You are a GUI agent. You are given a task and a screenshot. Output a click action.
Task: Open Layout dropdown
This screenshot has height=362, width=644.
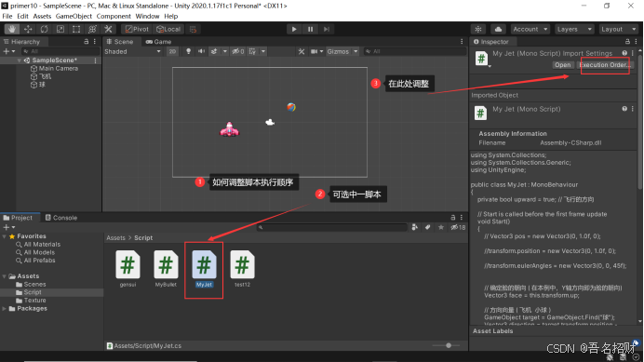click(618, 29)
